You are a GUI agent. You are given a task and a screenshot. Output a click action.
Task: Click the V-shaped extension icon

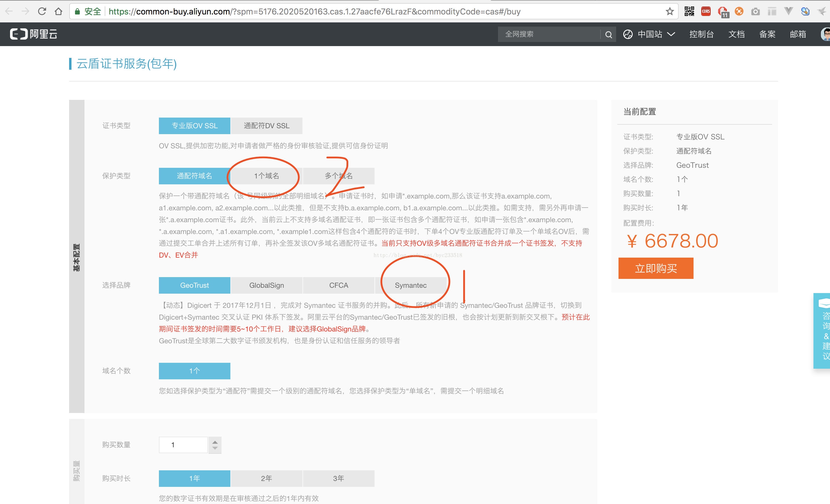[788, 12]
